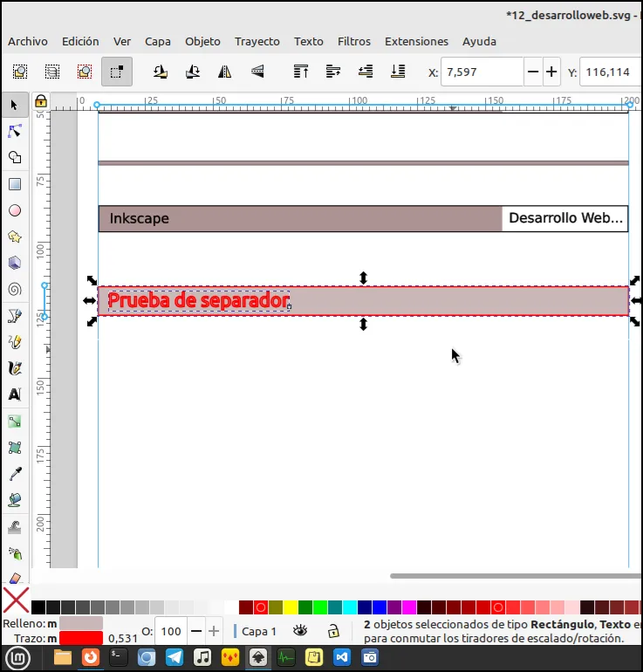Open the Capa menu
The height and width of the screenshot is (672, 643).
coord(158,42)
